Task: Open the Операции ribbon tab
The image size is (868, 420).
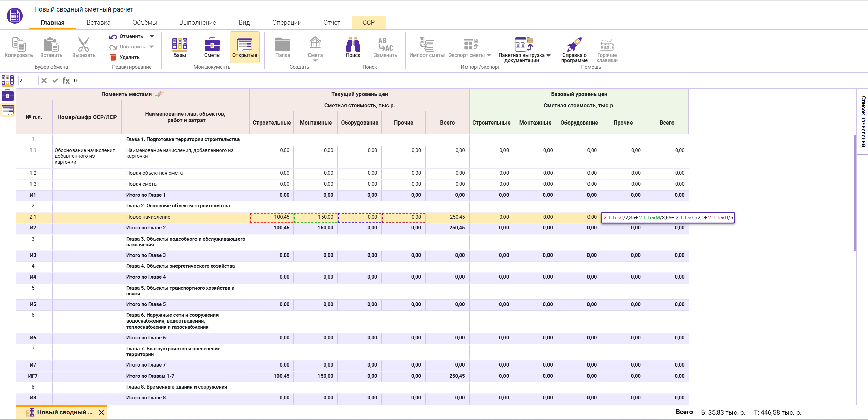Action: (x=287, y=23)
